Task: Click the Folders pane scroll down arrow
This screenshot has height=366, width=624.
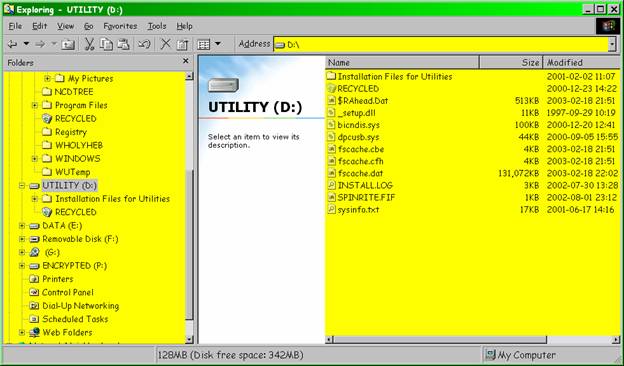Action: tap(189, 340)
